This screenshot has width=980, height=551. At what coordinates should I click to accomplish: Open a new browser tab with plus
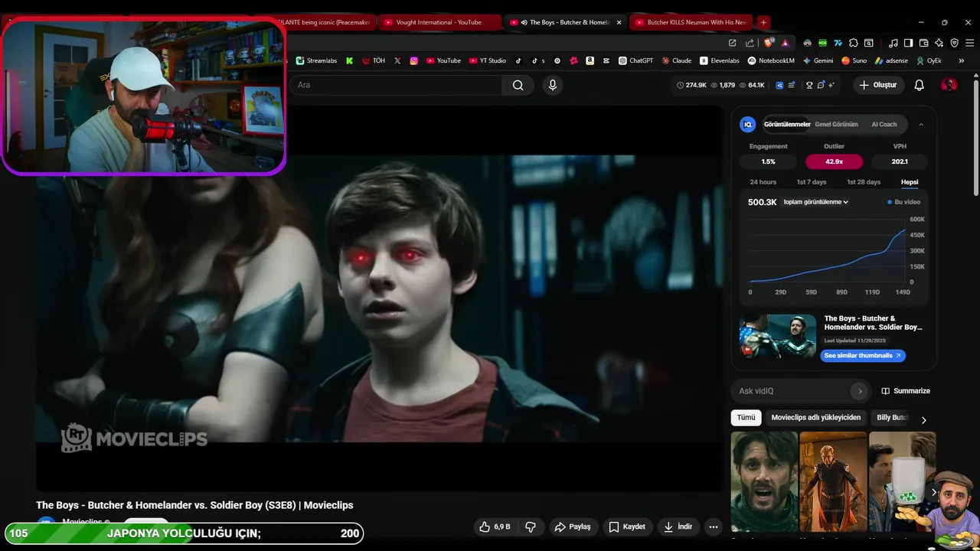pyautogui.click(x=763, y=22)
